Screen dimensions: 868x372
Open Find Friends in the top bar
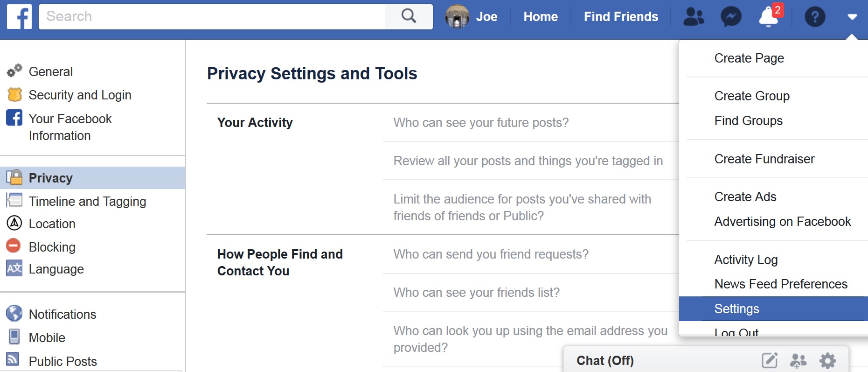pyautogui.click(x=621, y=17)
